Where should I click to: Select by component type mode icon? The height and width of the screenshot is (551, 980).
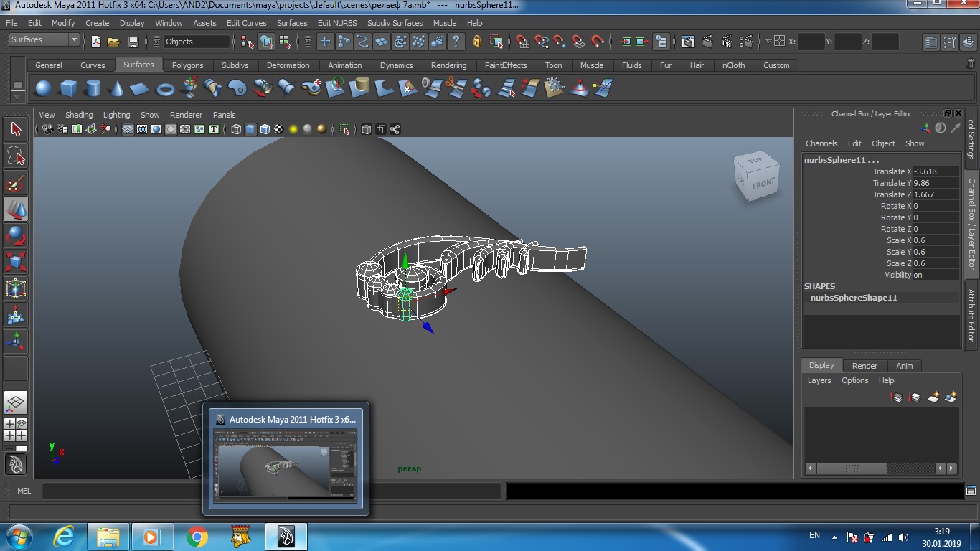285,42
